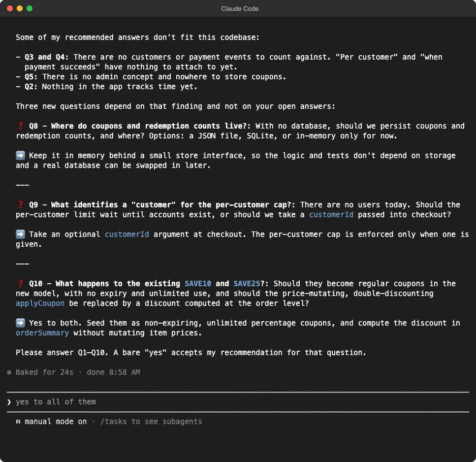This screenshot has height=462, width=476.
Task: Click the red question mark beside Q8
Action: (x=20, y=126)
